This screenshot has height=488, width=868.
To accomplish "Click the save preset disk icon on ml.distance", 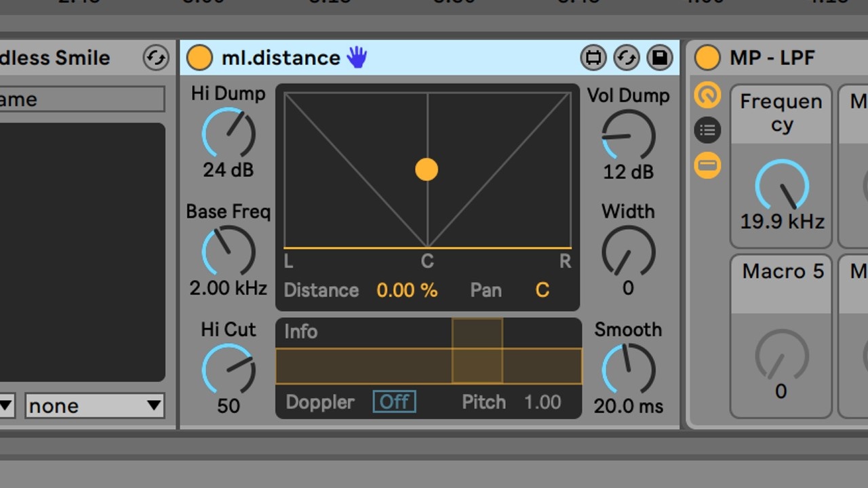I will [x=659, y=58].
